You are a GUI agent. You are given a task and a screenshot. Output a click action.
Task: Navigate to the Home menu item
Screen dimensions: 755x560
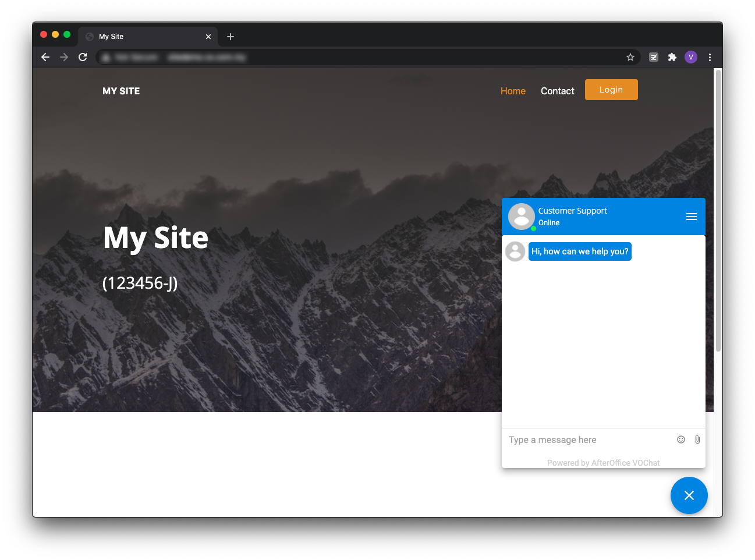point(513,91)
